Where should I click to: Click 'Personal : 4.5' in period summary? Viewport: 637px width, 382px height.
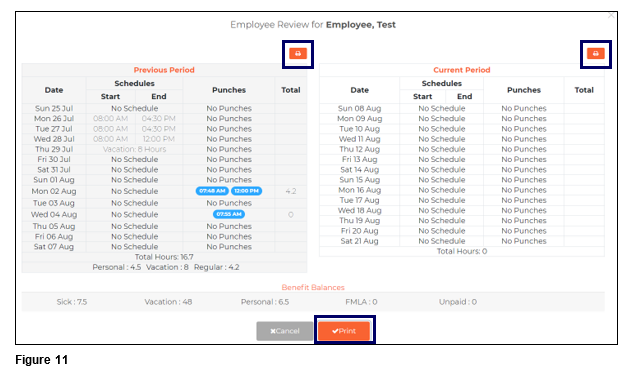coord(117,267)
